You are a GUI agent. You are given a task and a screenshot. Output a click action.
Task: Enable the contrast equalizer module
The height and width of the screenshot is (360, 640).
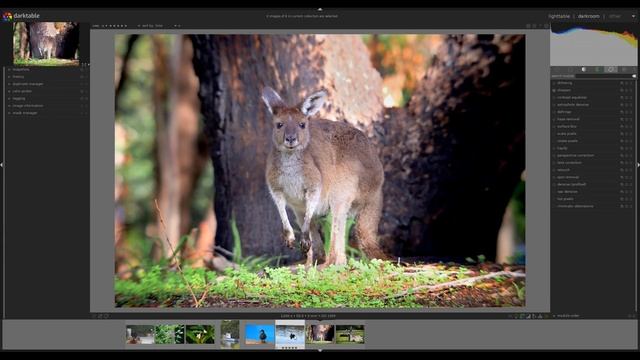click(x=554, y=98)
